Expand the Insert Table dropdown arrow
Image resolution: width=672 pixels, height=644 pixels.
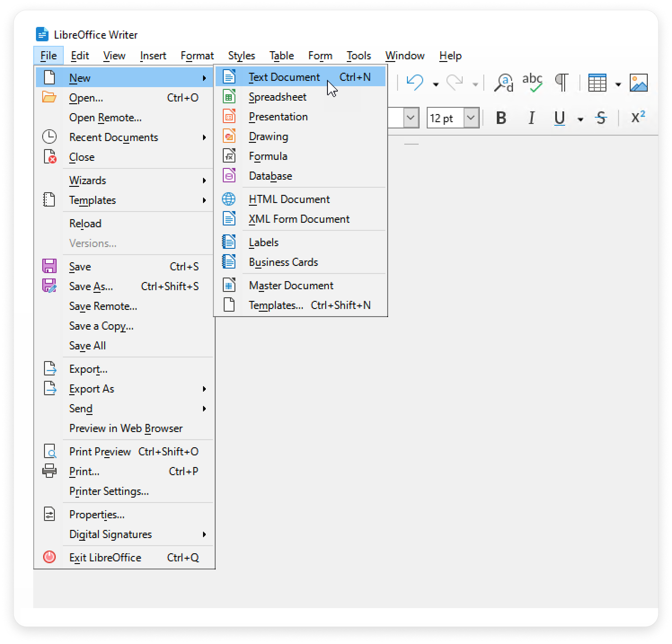click(618, 84)
